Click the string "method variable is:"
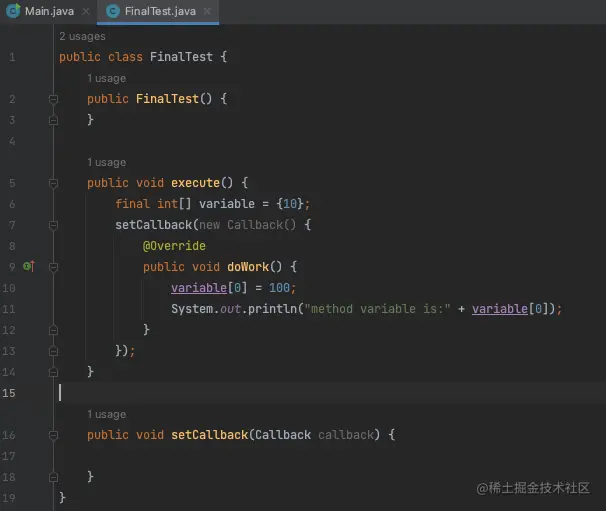Image resolution: width=606 pixels, height=511 pixels. (378, 309)
